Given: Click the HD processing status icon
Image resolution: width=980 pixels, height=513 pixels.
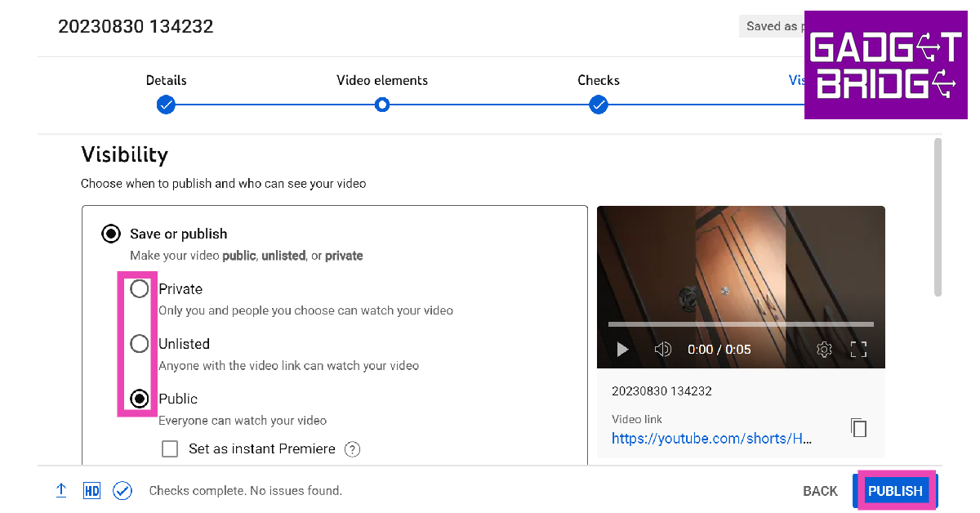Looking at the screenshot, I should (91, 490).
